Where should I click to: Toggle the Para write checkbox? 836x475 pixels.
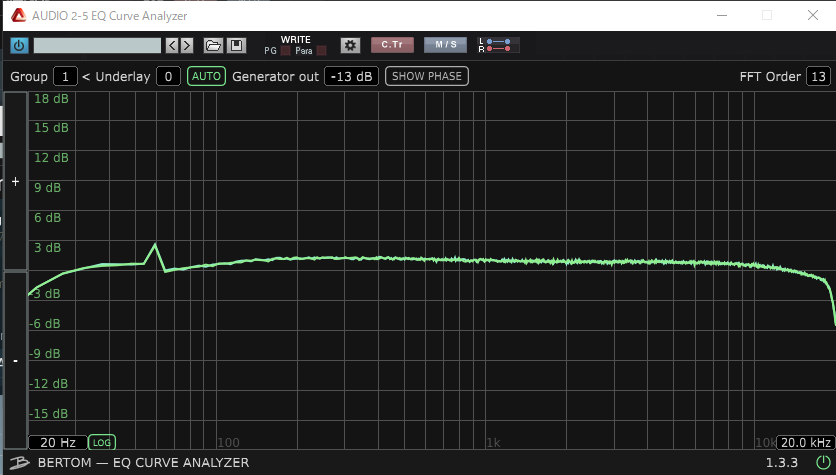(x=321, y=51)
